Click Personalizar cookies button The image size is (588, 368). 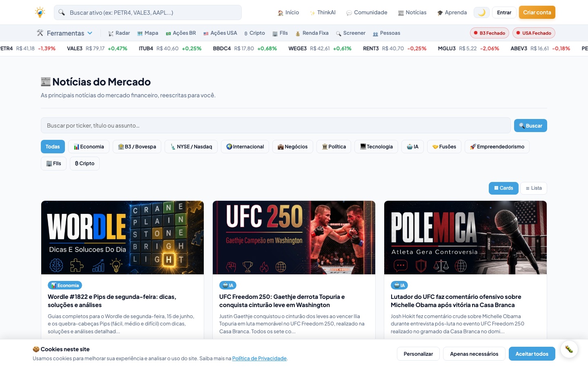(x=418, y=354)
